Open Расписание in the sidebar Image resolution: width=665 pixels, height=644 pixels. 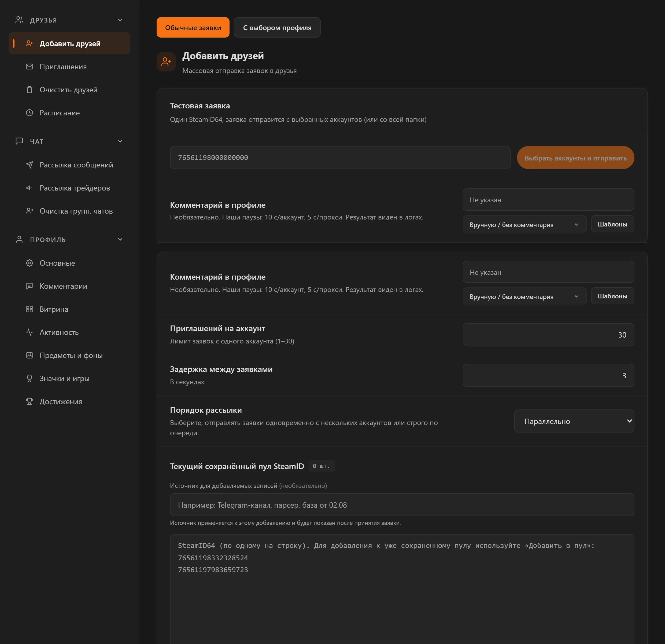point(69,113)
